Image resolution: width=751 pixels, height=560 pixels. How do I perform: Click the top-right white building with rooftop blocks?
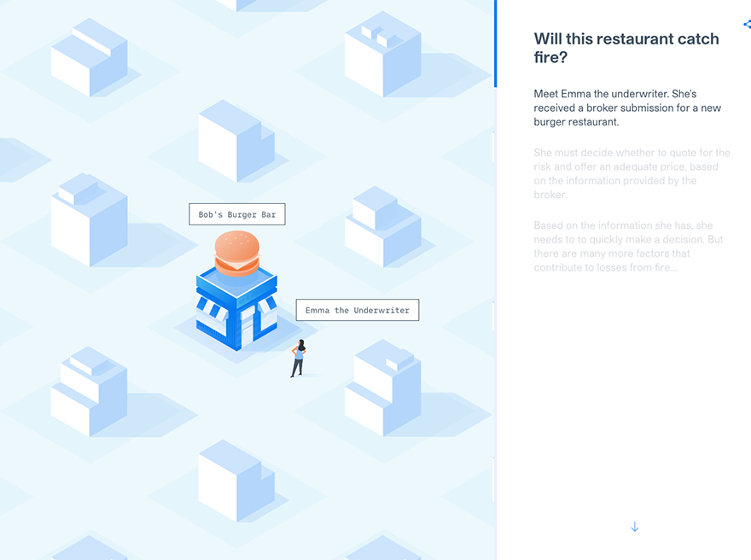click(383, 54)
